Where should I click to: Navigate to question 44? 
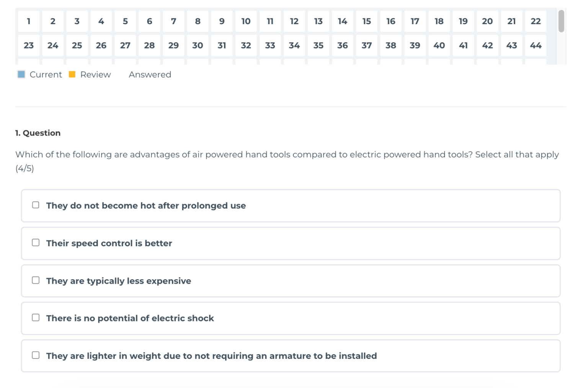536,45
